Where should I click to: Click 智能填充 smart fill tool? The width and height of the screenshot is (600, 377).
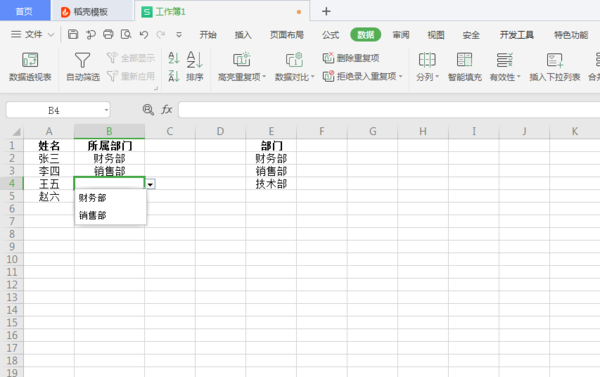(x=465, y=67)
